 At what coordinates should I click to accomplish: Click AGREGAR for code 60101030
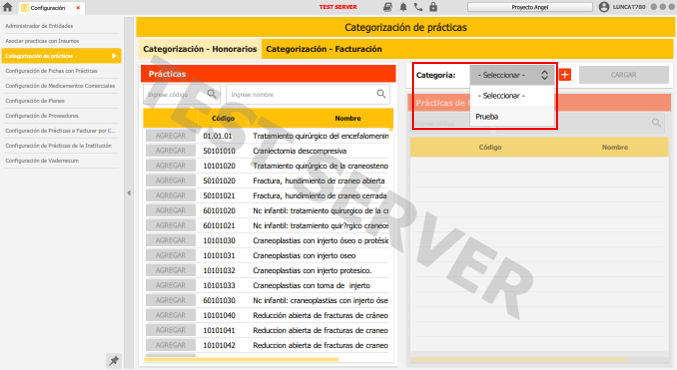171,300
